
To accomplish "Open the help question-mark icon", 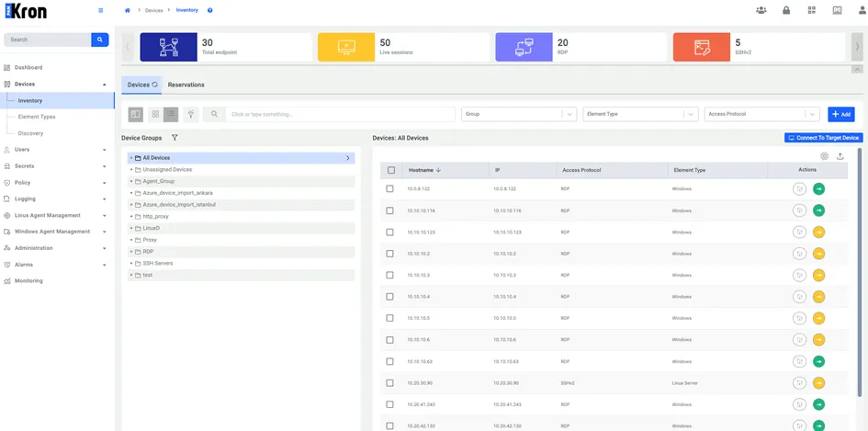I will [x=209, y=10].
